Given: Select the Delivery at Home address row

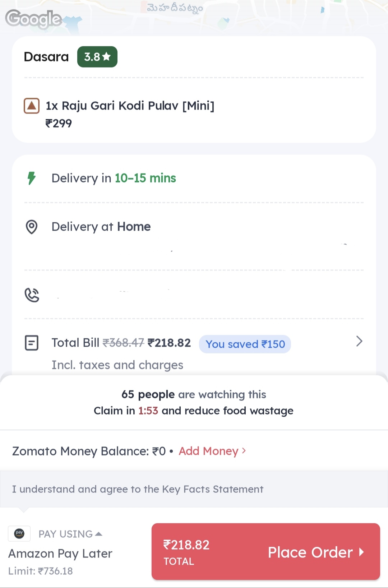Looking at the screenshot, I should point(101,227).
